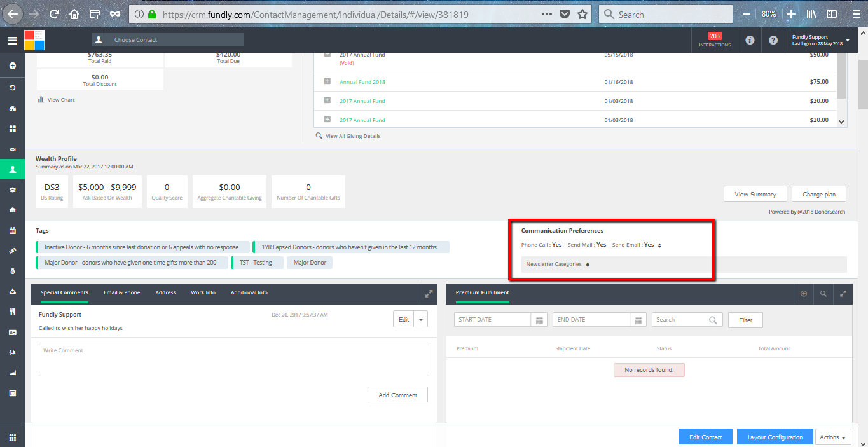The image size is (868, 447).
Task: Click the add icon in Premium Fulfillment header
Action: click(x=804, y=294)
